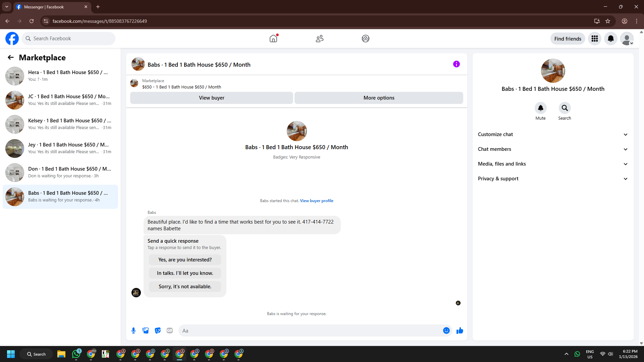Click the voice clip microphone icon

(133, 330)
